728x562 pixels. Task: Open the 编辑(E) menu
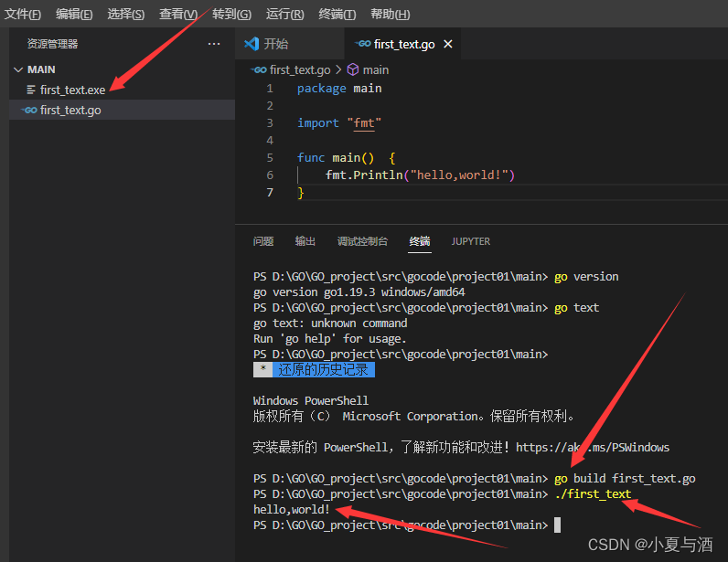pos(74,14)
